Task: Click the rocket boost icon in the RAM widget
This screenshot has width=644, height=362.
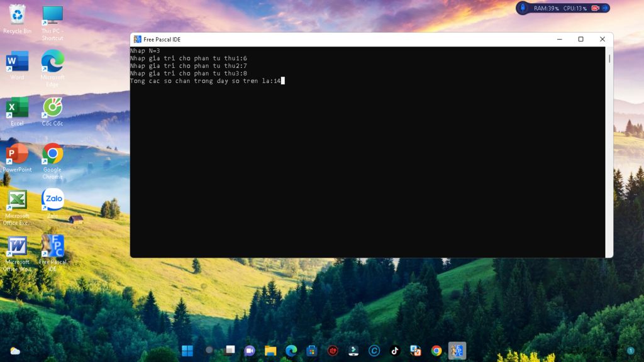Action: pos(523,8)
